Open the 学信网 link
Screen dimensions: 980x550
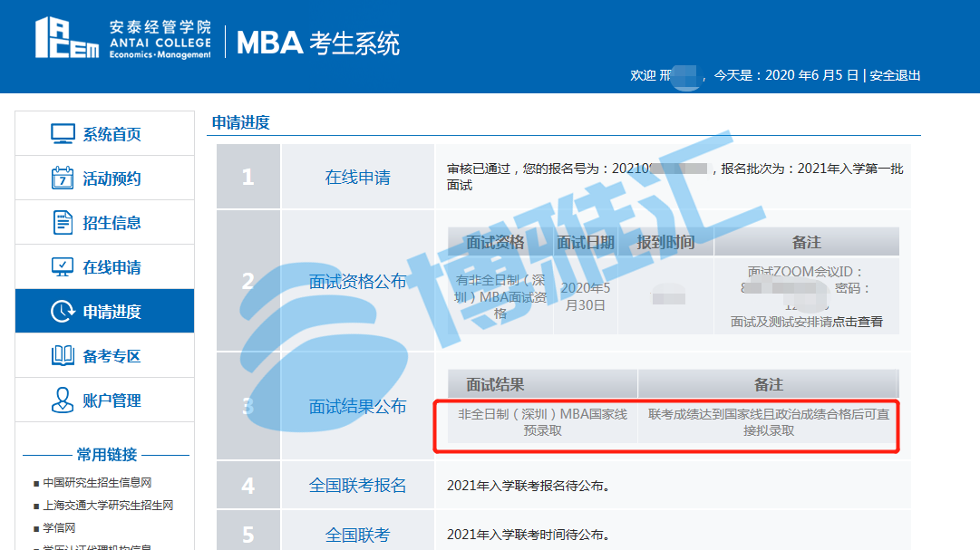click(x=59, y=528)
